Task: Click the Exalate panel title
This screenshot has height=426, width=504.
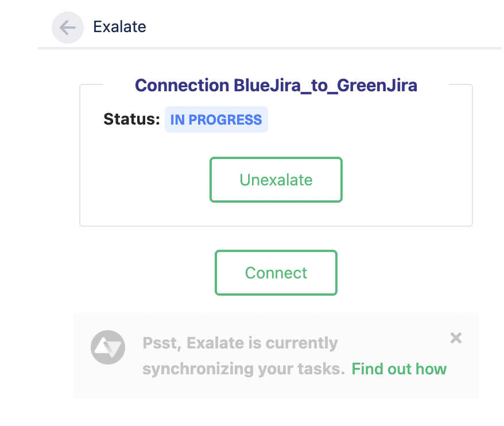Action: point(119,26)
